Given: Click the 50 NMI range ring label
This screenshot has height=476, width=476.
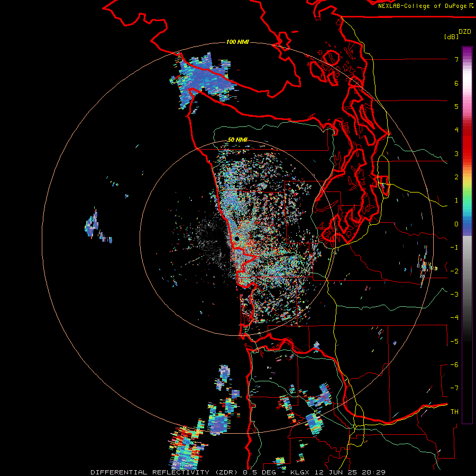Looking at the screenshot, I should 237,140.
